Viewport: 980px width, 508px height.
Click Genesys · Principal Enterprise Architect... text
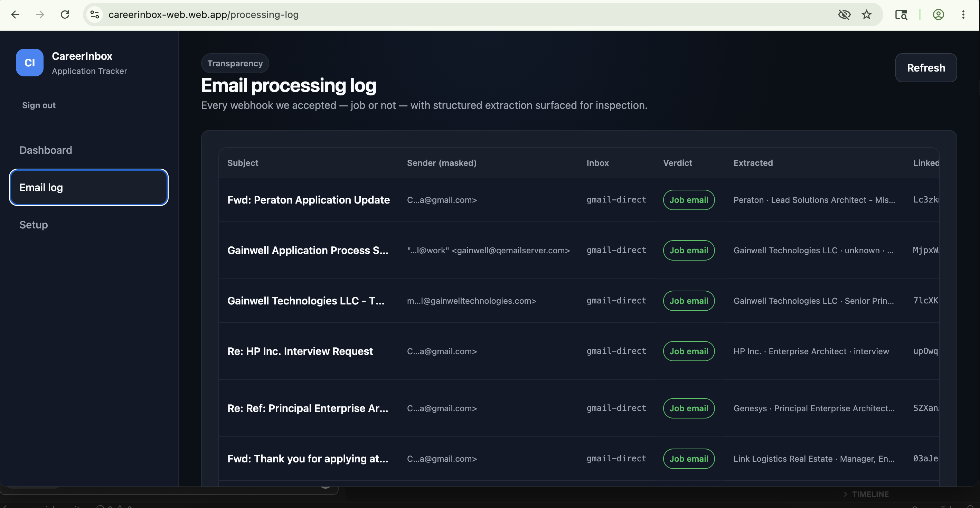tap(814, 408)
